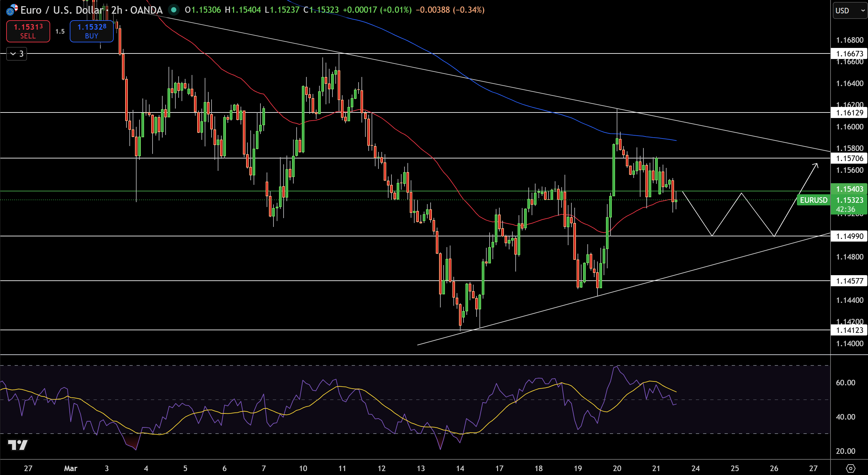Click the Mar date label on time axis
The image size is (868, 475).
point(71,468)
